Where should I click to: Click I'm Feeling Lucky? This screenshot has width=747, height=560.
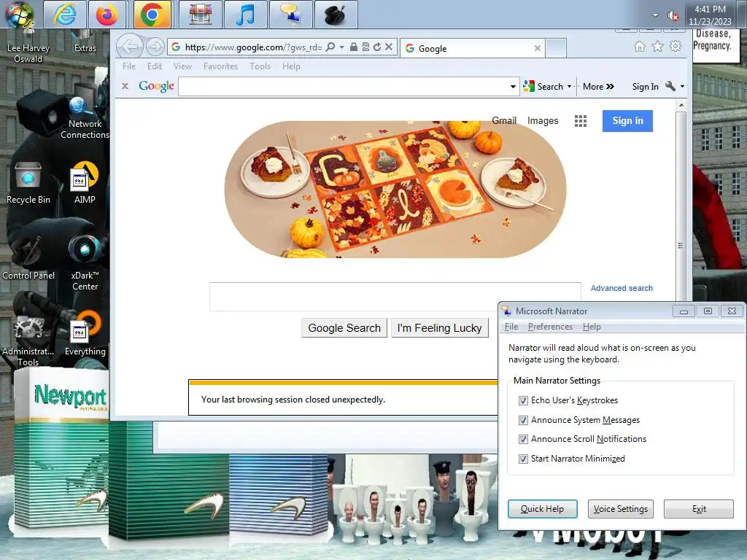click(x=440, y=328)
